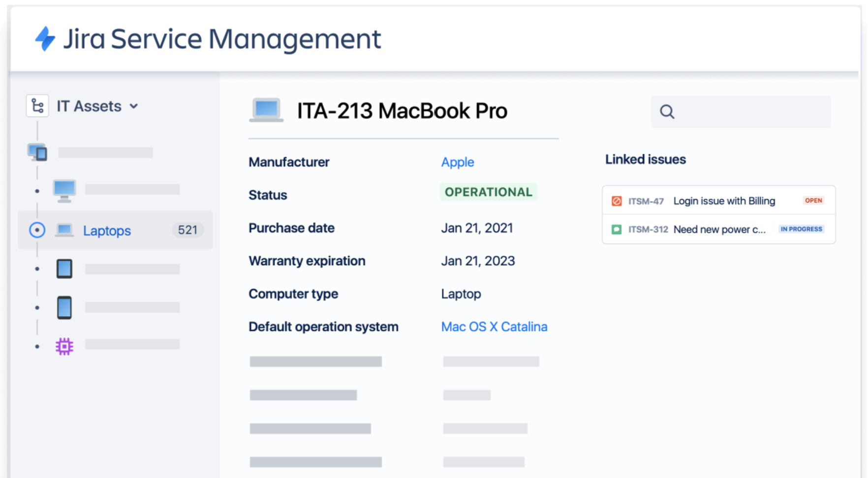The width and height of the screenshot is (868, 478).
Task: Click the Status field label
Action: [x=268, y=195]
